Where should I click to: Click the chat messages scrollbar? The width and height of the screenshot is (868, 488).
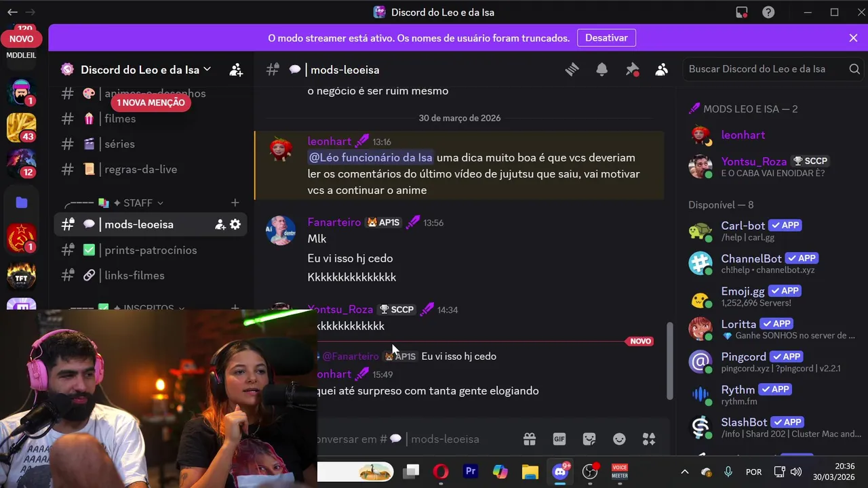tap(670, 361)
